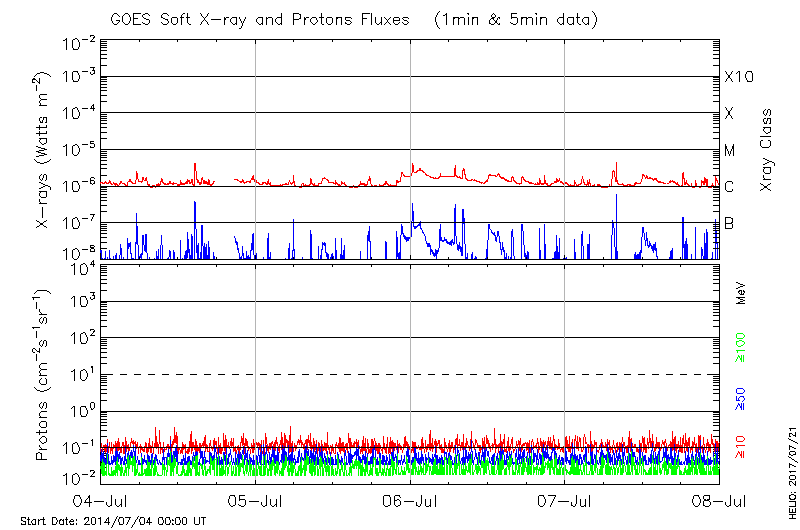This screenshot has height=530, width=800.
Task: Click the 'C' X-ray class marker
Action: click(729, 187)
